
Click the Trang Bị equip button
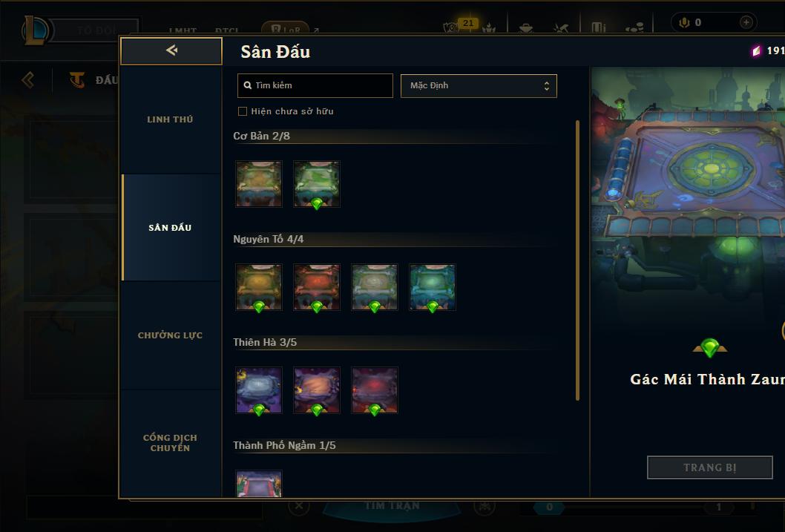(710, 467)
